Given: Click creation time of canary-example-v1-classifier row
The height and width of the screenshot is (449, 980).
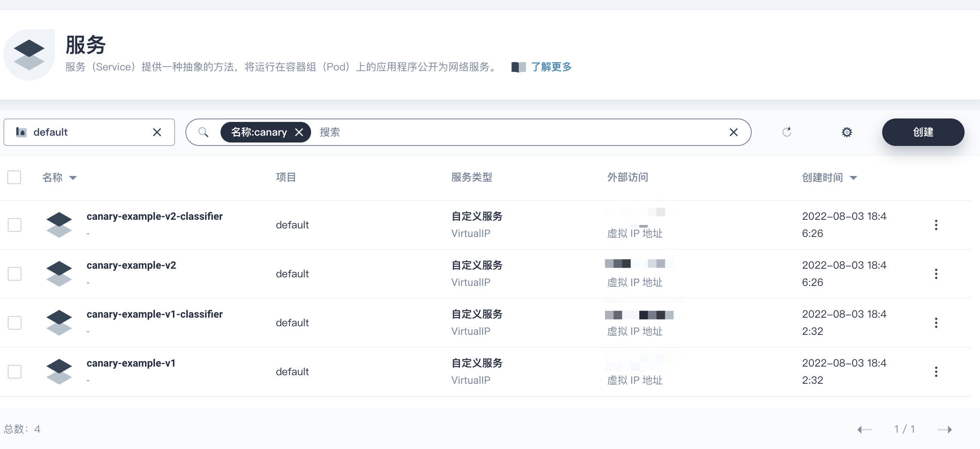Looking at the screenshot, I should click(844, 323).
